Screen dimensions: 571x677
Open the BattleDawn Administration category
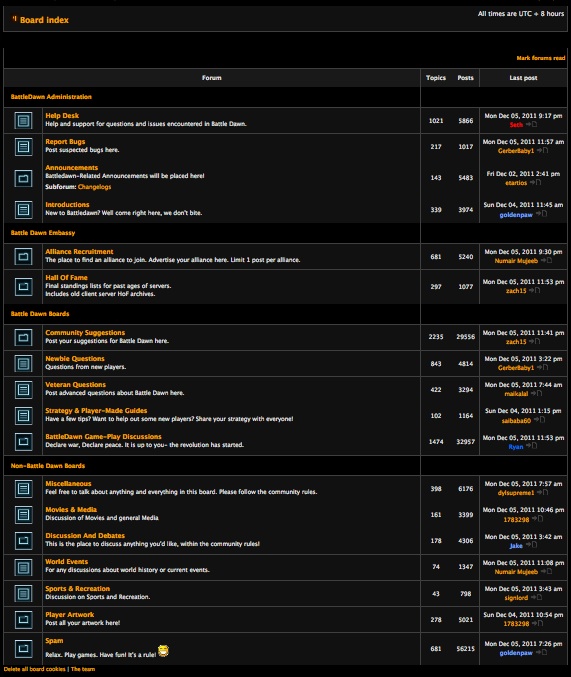51,97
